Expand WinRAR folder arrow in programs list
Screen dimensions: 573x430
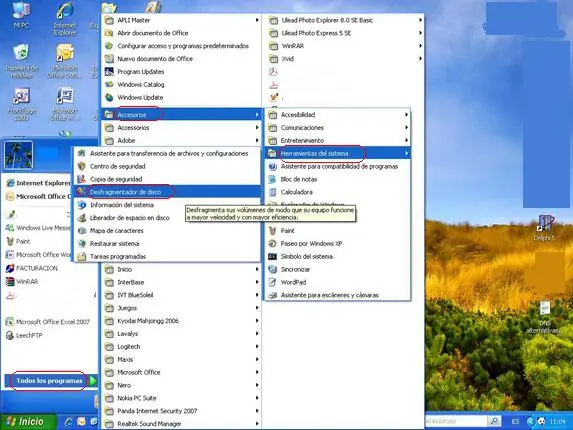coord(421,46)
